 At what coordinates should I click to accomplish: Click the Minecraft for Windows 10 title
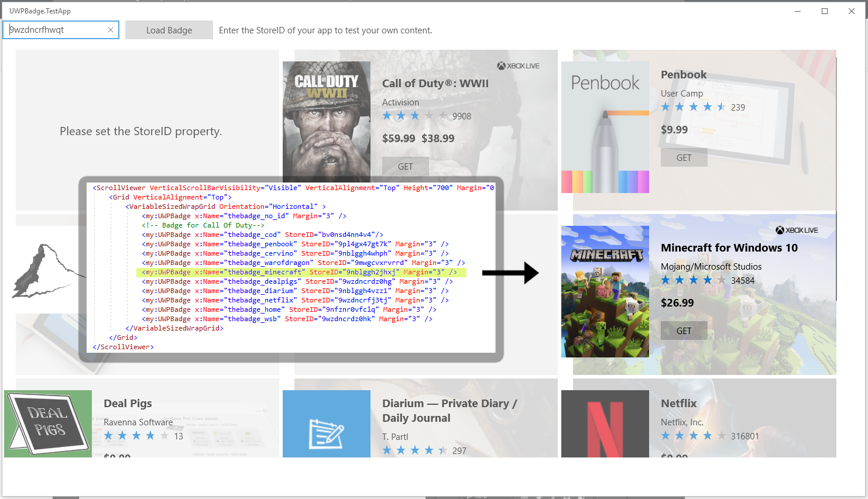click(x=729, y=248)
